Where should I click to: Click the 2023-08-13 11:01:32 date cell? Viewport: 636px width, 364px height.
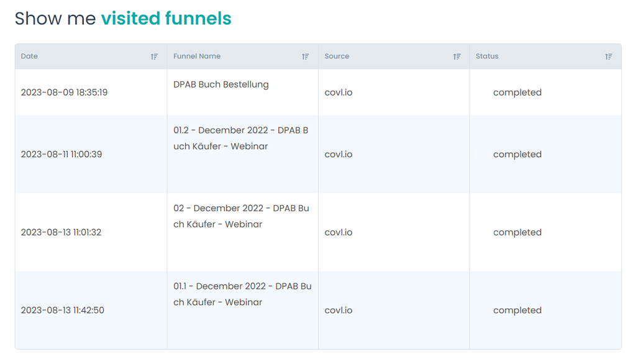[x=61, y=232]
